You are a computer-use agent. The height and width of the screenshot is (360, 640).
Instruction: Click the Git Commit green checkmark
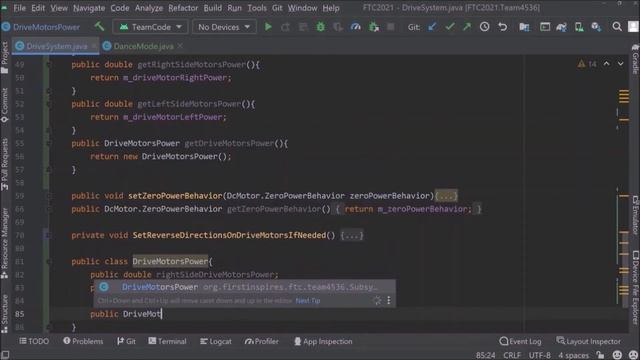pos(450,27)
